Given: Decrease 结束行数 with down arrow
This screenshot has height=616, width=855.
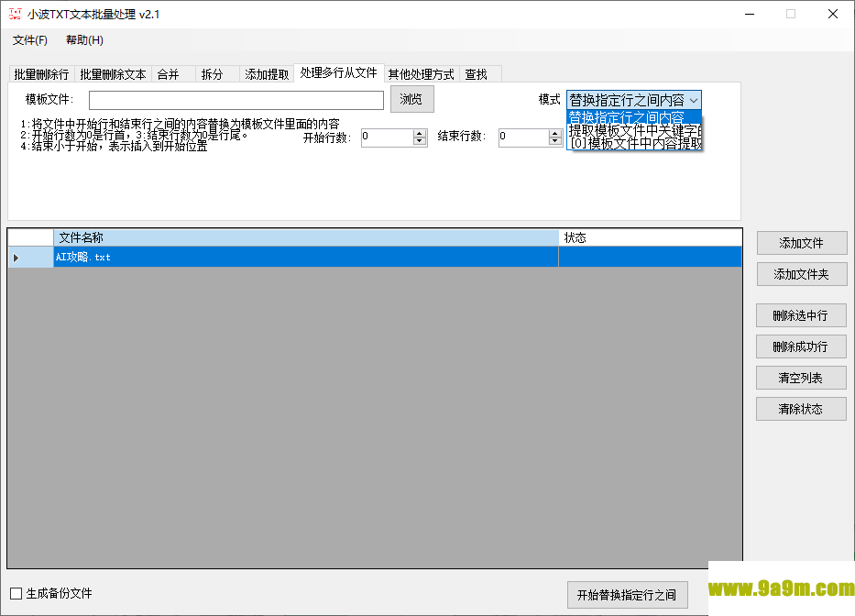Looking at the screenshot, I should point(555,141).
